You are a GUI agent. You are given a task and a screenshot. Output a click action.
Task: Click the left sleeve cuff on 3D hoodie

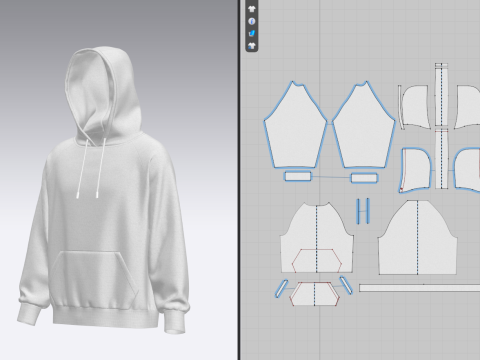pos(29,314)
